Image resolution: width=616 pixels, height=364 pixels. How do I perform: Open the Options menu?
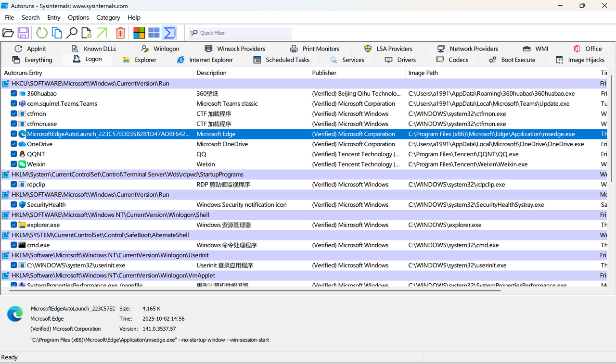click(78, 17)
